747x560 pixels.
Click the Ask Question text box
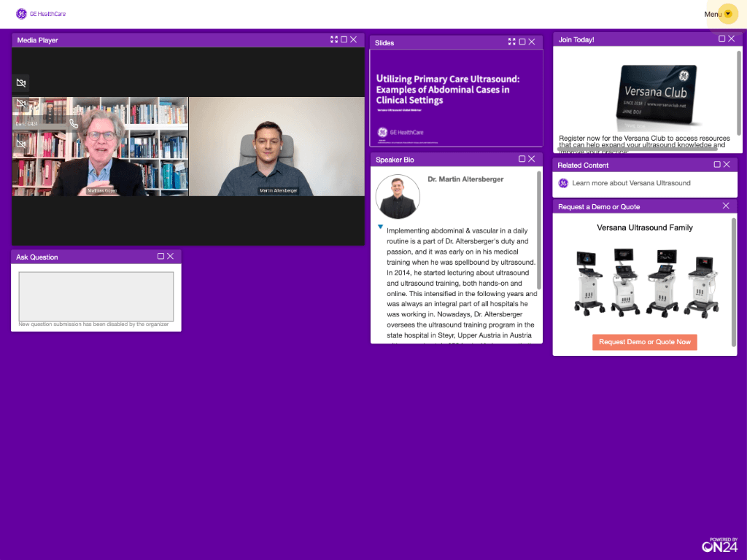point(96,296)
